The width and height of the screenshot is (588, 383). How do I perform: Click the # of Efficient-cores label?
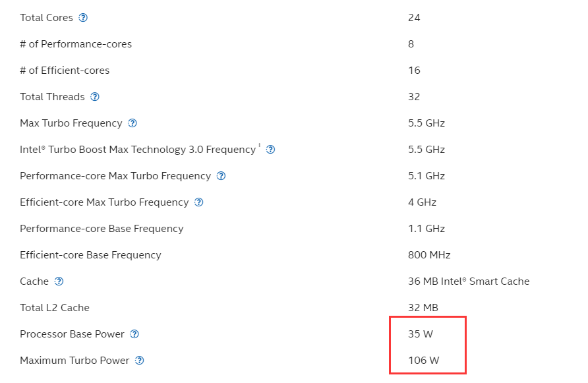(x=65, y=70)
